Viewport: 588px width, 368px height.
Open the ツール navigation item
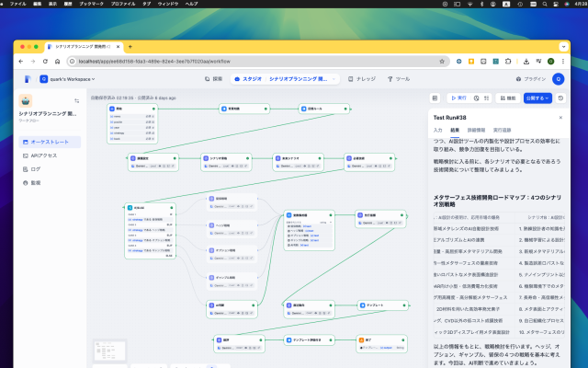[398, 79]
